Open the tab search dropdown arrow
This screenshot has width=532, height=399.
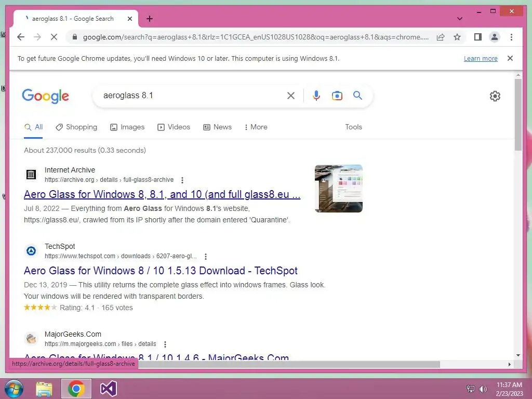point(459,19)
